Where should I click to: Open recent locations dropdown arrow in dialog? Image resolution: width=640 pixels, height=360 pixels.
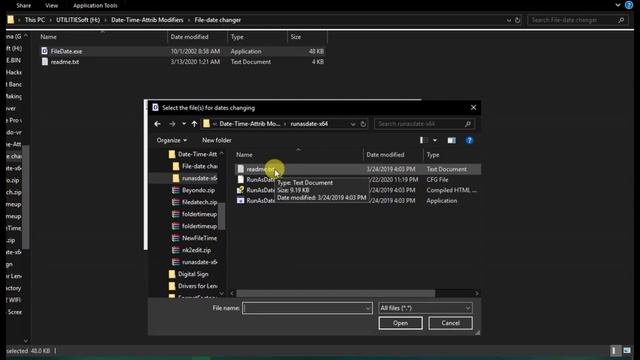point(184,124)
